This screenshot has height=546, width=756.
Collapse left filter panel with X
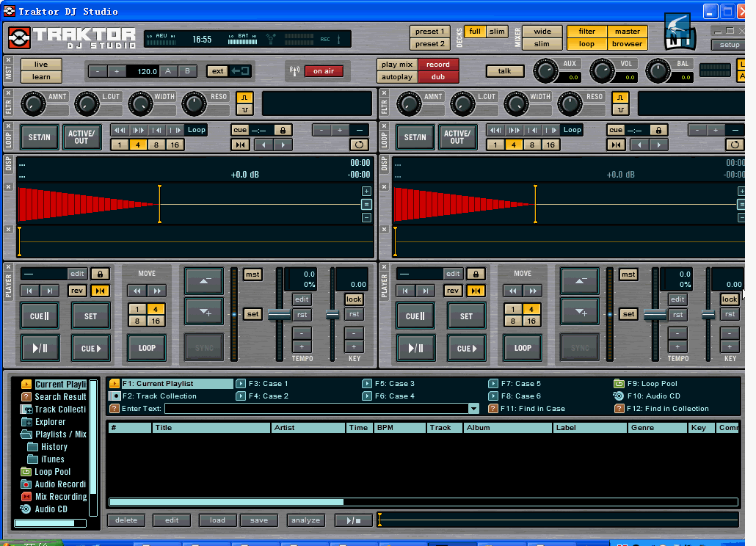click(8, 92)
